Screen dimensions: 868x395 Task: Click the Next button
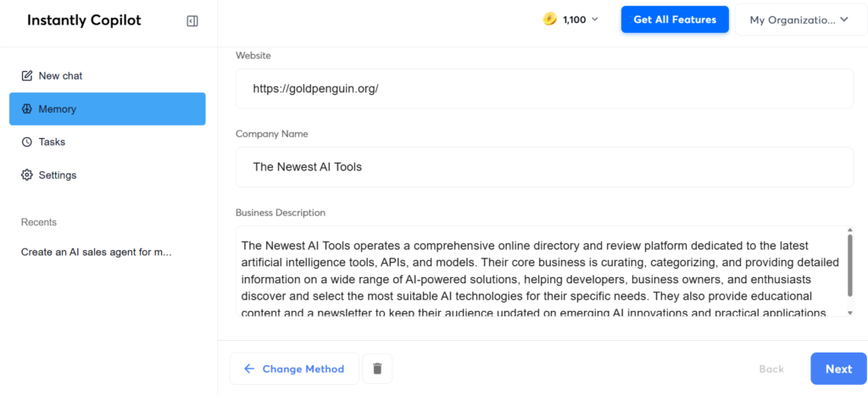click(837, 369)
